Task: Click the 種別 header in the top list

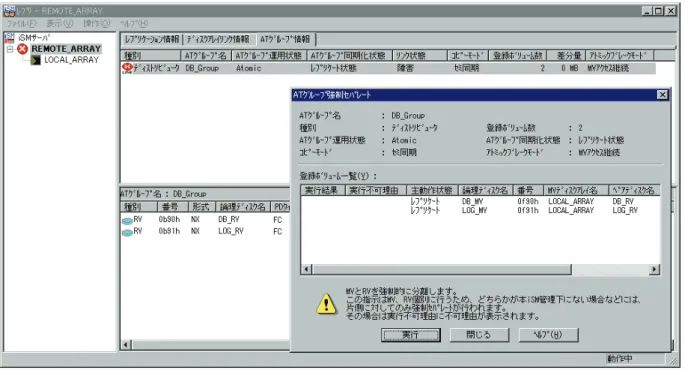Action: tap(151, 55)
